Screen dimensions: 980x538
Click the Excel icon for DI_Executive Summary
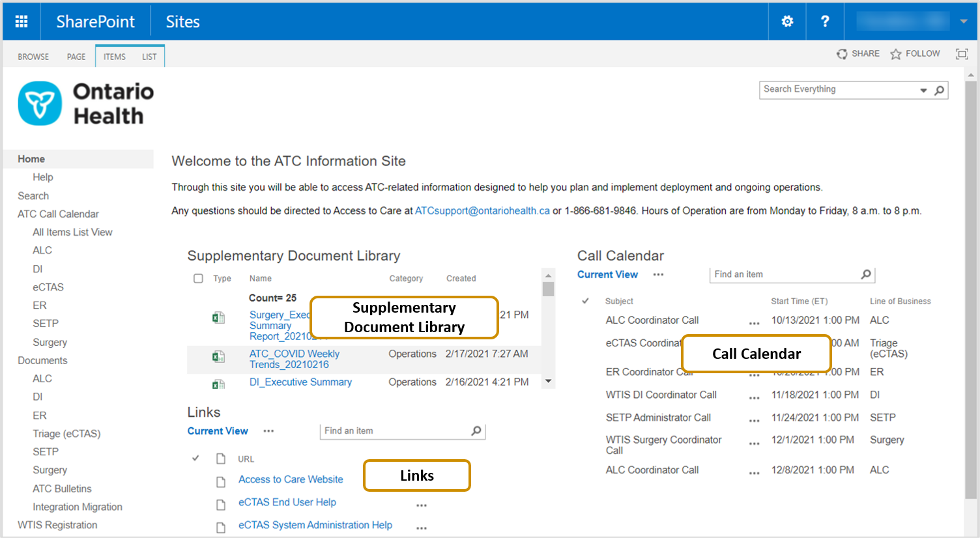(x=218, y=384)
